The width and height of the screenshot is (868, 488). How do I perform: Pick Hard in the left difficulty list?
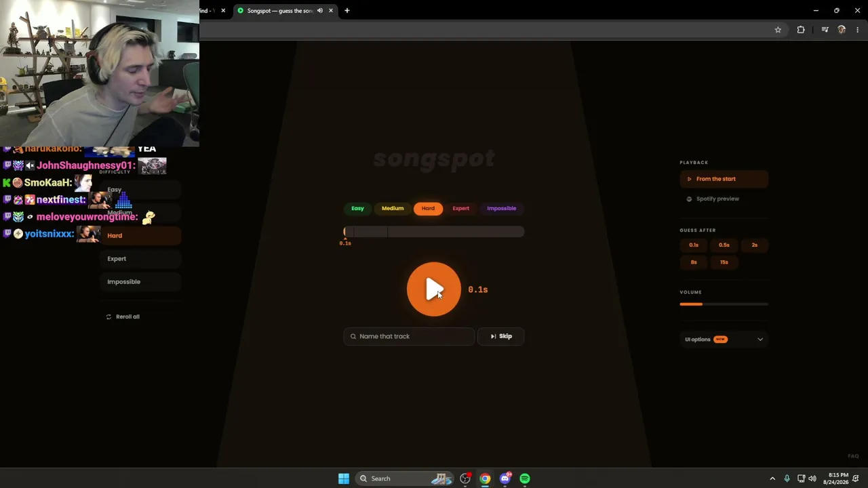tap(140, 236)
